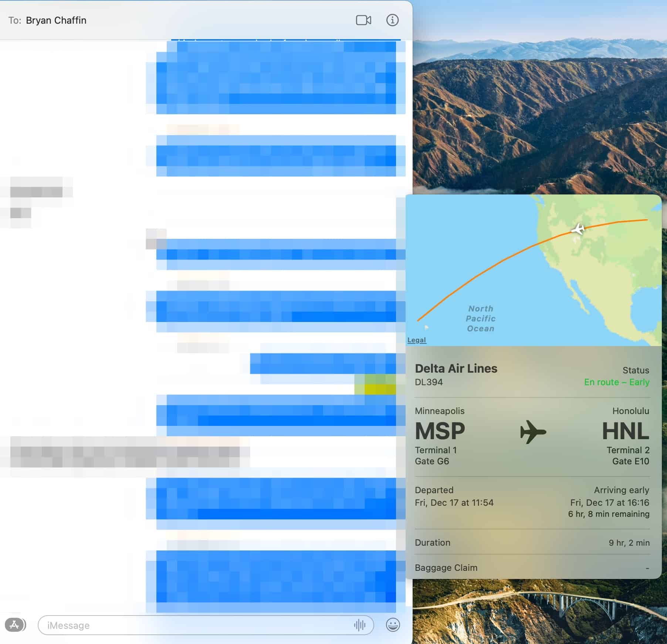Click the Delta Air Lines heading
667x644 pixels.
(x=456, y=368)
